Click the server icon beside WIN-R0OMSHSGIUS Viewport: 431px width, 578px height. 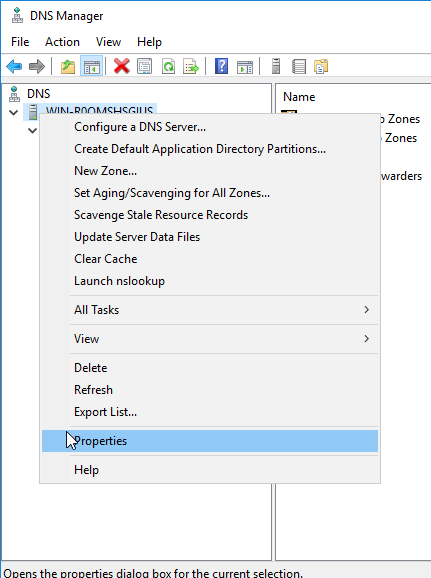(x=33, y=112)
